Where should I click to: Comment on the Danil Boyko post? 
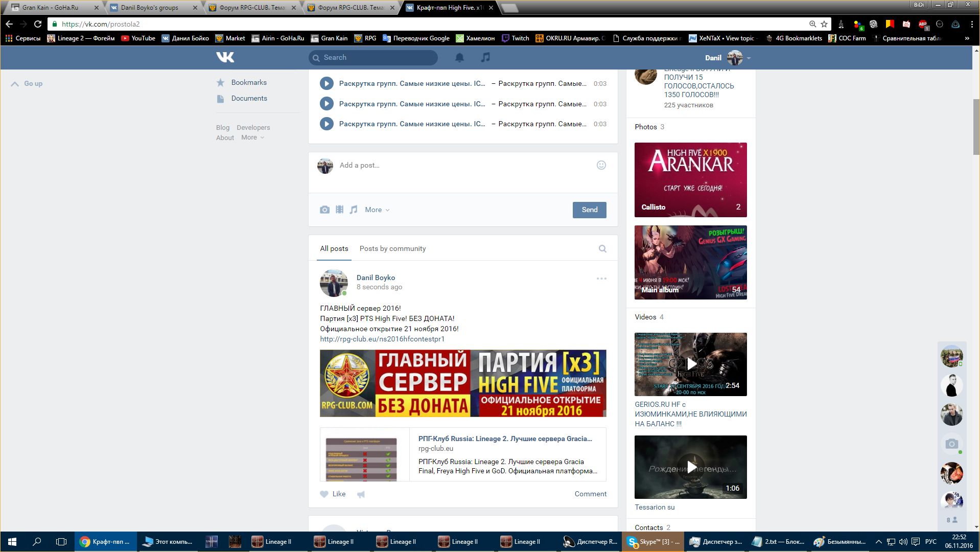[x=590, y=494]
